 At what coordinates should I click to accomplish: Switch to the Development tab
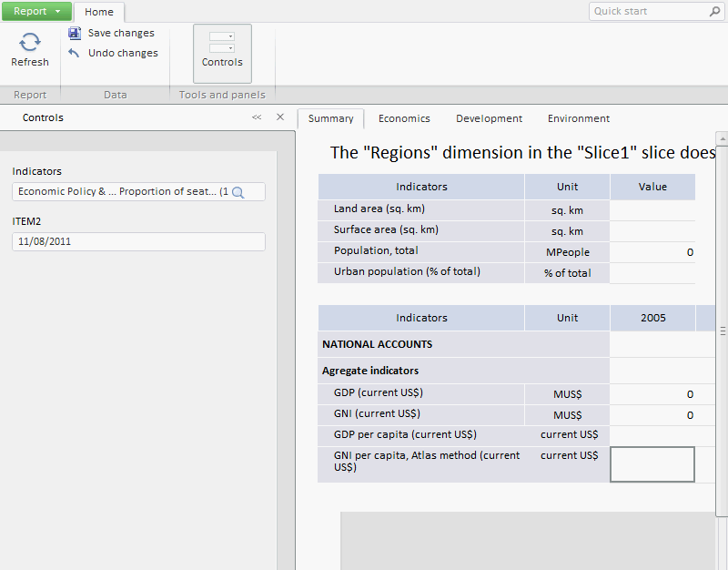pyautogui.click(x=489, y=118)
